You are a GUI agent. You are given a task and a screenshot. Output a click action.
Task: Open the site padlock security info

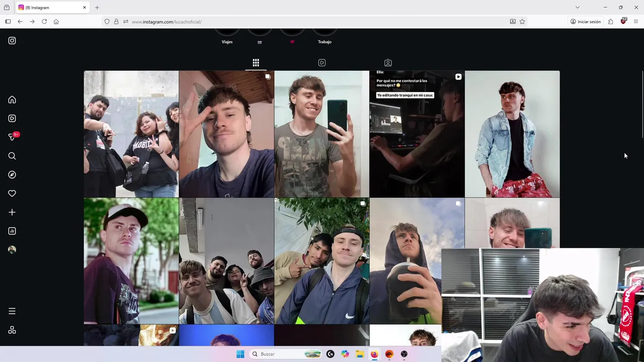(x=116, y=22)
